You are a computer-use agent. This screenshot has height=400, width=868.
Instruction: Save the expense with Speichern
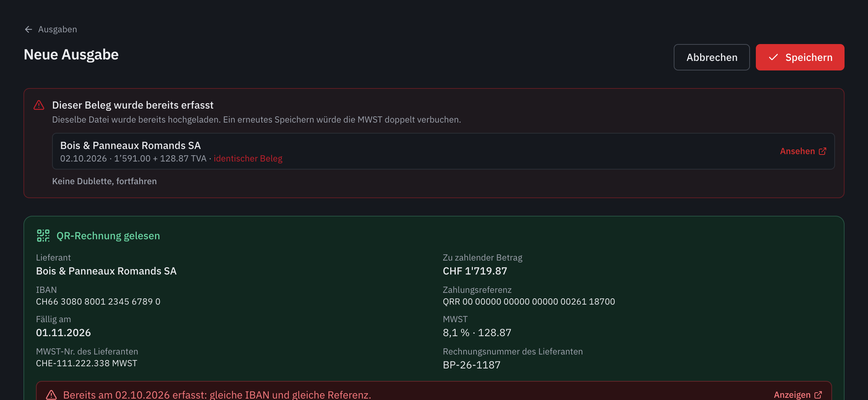point(800,57)
